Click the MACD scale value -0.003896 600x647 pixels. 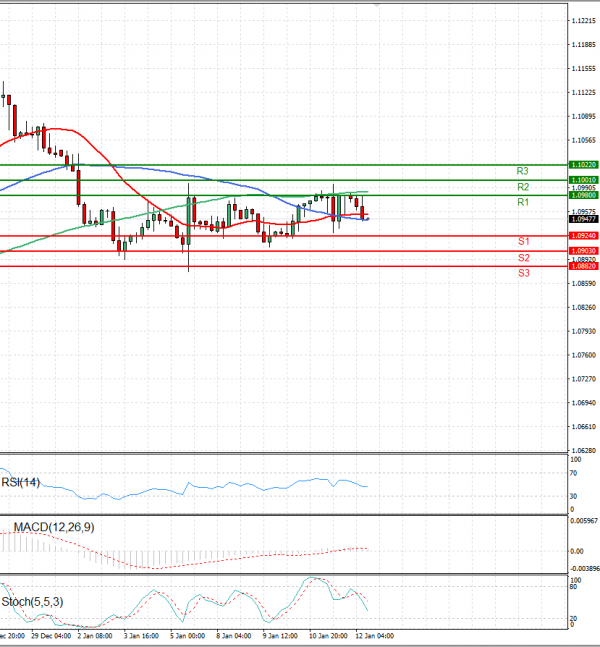585,569
